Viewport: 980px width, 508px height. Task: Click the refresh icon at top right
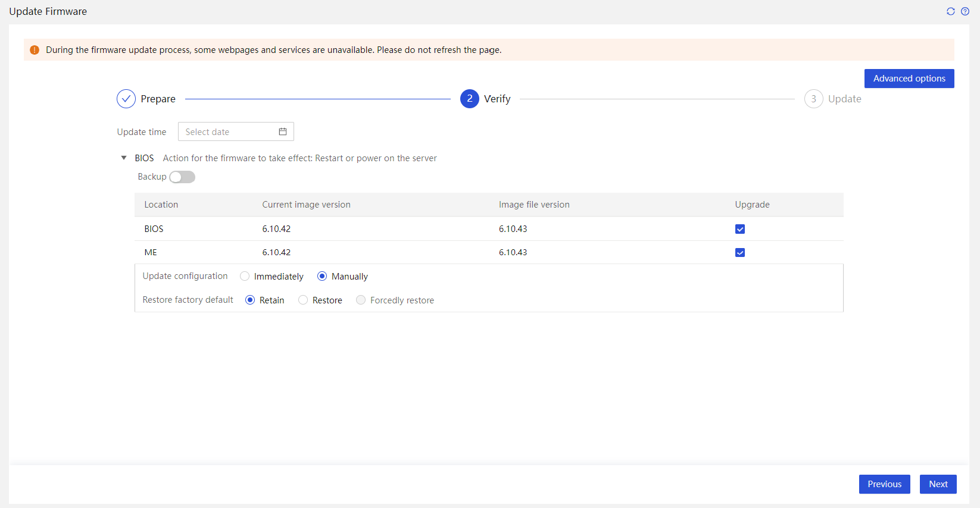pyautogui.click(x=951, y=11)
